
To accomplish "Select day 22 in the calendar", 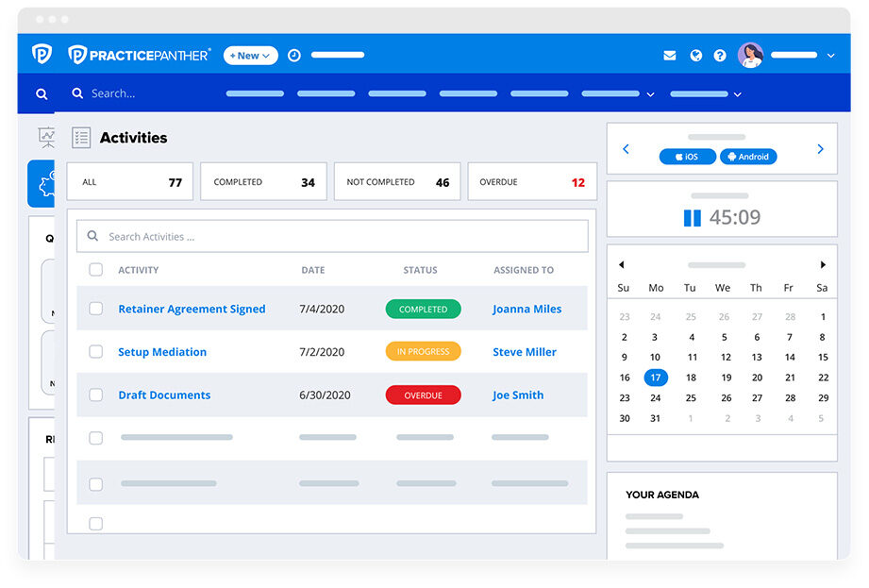I will (824, 378).
